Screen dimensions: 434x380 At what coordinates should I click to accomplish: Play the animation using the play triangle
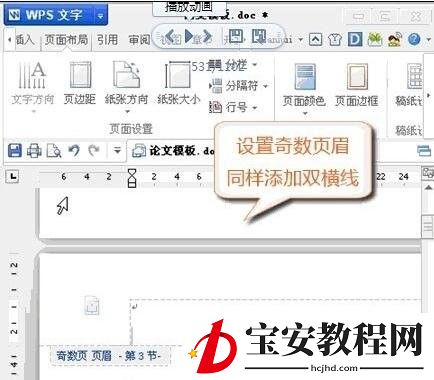coord(189,36)
